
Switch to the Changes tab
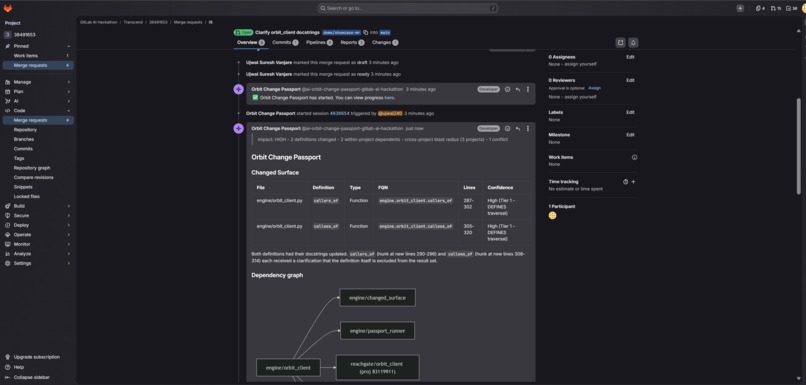(385, 43)
